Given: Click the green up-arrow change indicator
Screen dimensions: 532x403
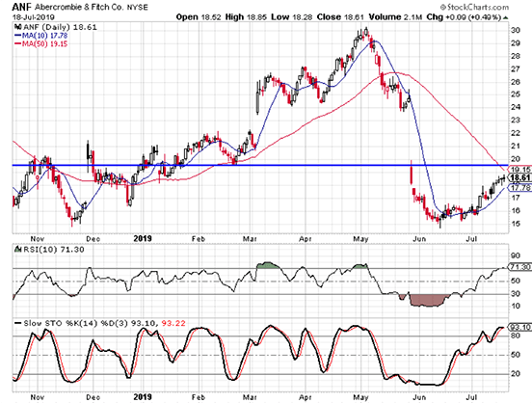Looking at the screenshot, I should tap(506, 17).
